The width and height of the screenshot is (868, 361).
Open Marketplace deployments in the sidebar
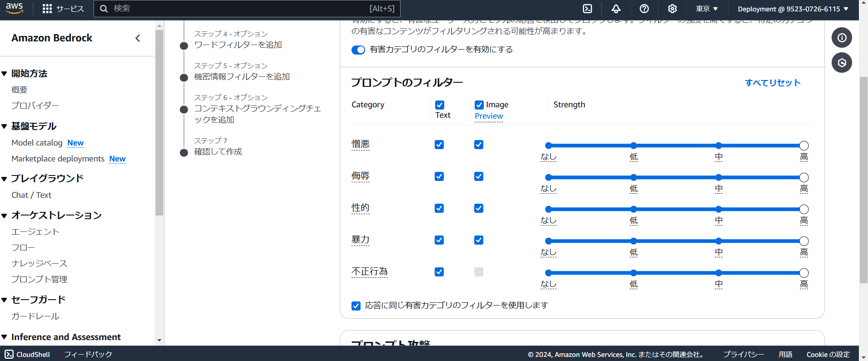pyautogui.click(x=58, y=159)
